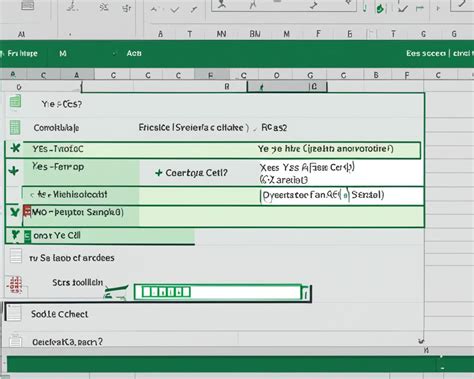Toggle the Y mark in 'onot Ye Cèll' row
The height and width of the screenshot is (379, 474).
pos(15,235)
